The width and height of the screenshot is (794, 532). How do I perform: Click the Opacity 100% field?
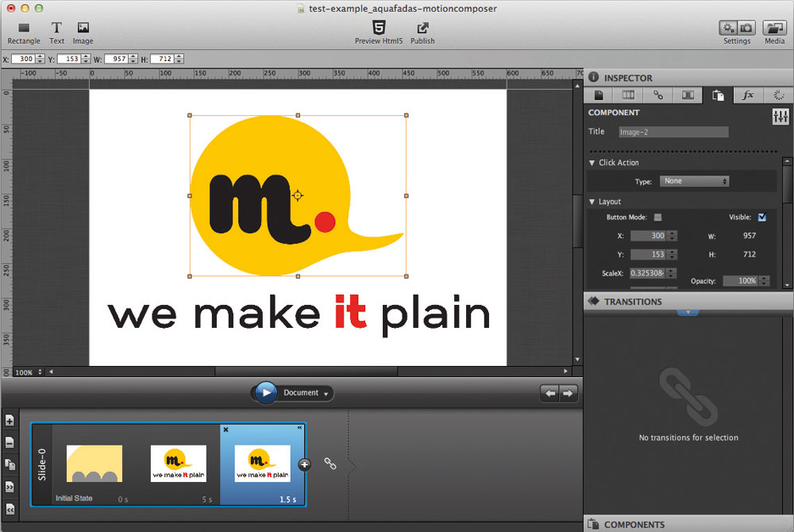(740, 281)
